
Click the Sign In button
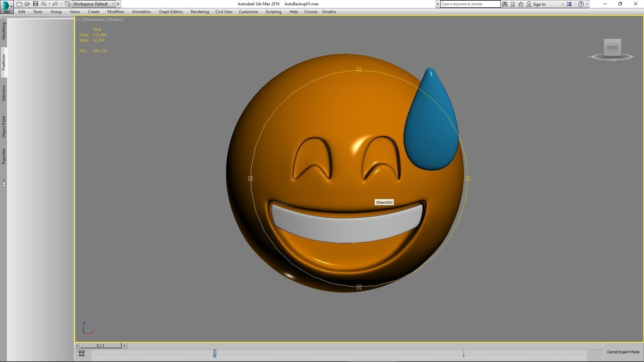click(536, 4)
